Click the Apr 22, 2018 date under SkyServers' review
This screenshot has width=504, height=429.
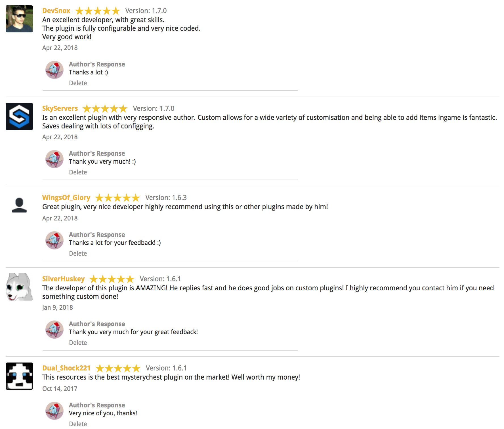60,137
